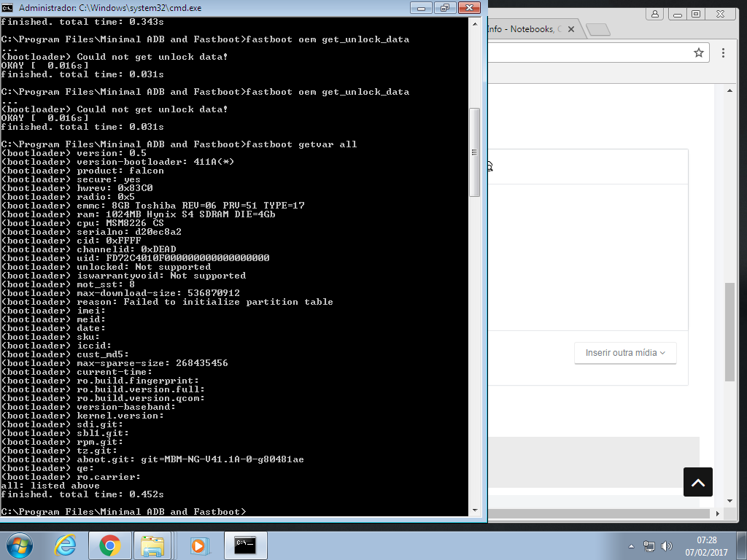The image size is (747, 560).
Task: Open a new Chrome tab
Action: coord(598,29)
